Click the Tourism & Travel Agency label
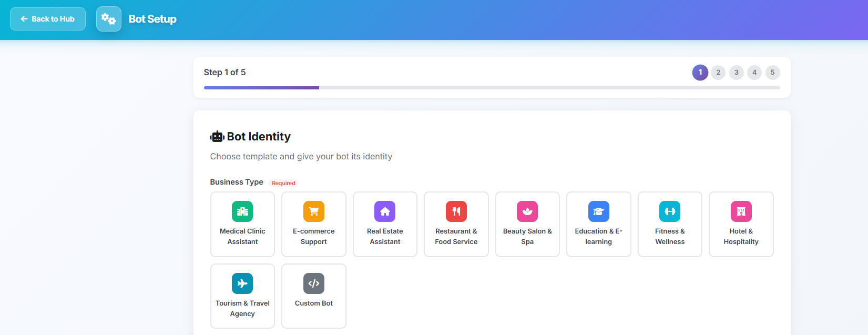Viewport: 868px width, 335px height. click(242, 308)
